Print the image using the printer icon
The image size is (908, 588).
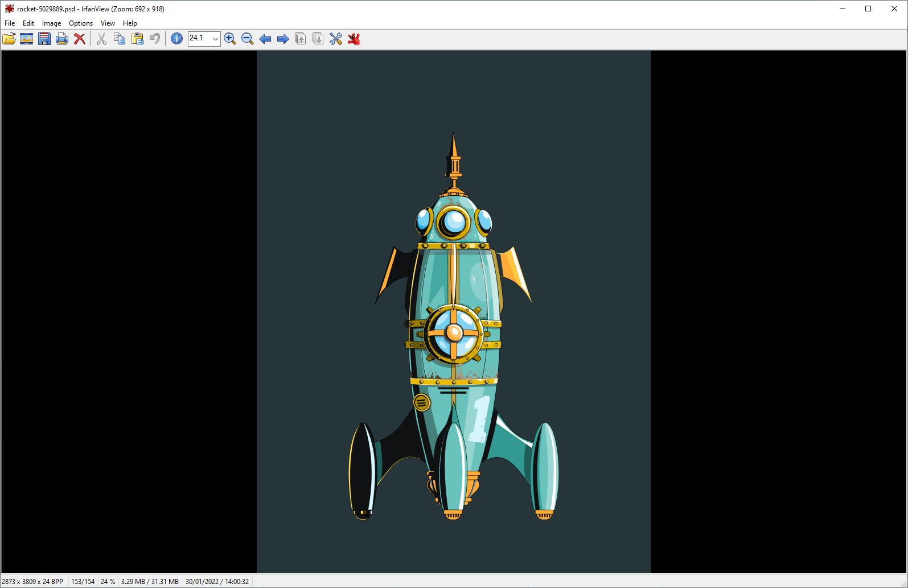coord(62,39)
